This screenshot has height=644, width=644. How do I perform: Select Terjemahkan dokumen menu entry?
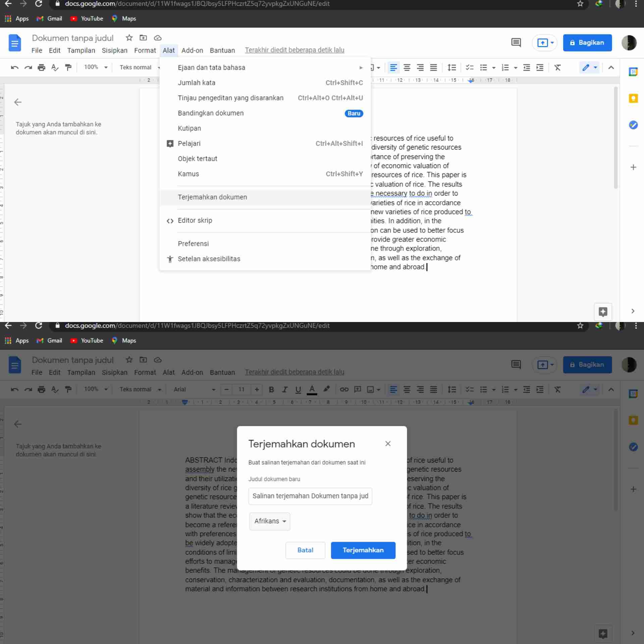pyautogui.click(x=212, y=197)
